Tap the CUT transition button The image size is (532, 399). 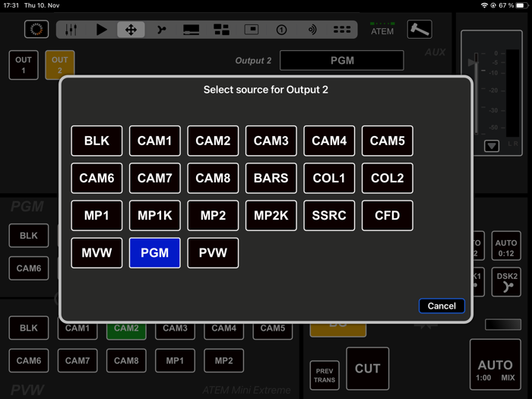click(367, 369)
